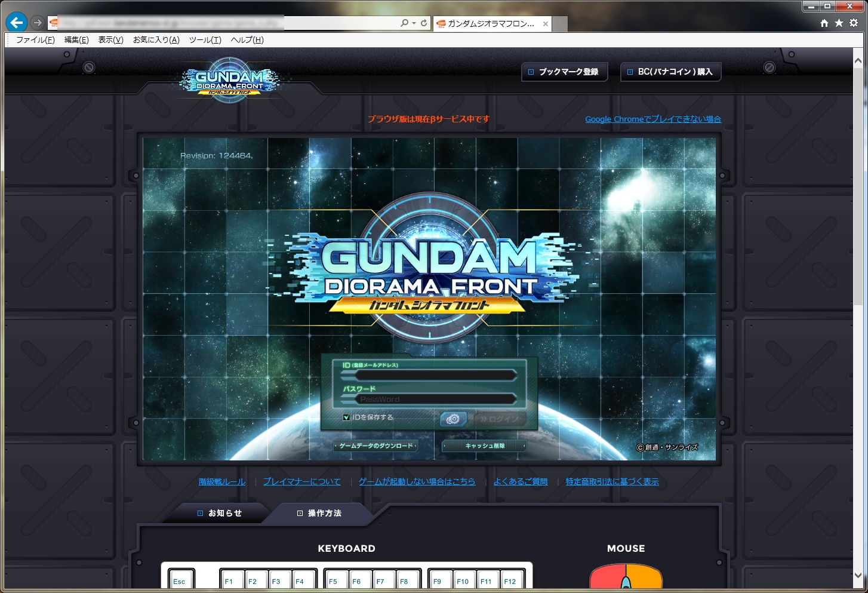Click the Esc key in keyboard diagram
This screenshot has height=593, width=868.
click(x=180, y=580)
